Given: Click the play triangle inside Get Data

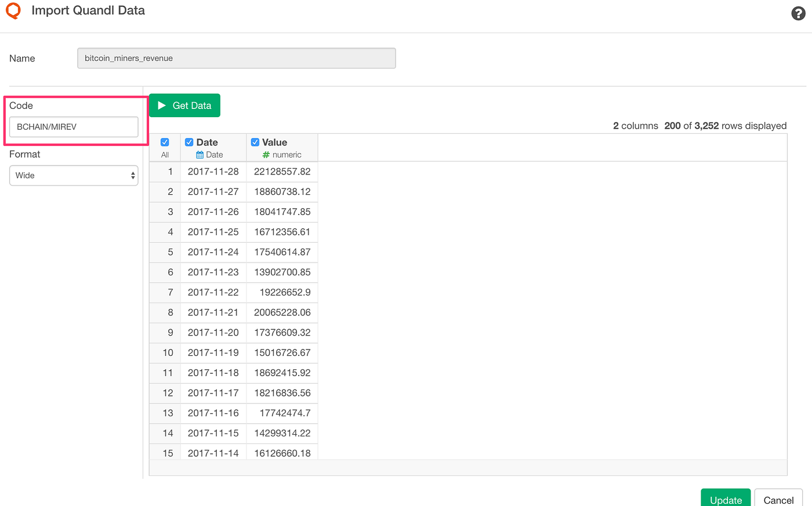Looking at the screenshot, I should point(162,105).
